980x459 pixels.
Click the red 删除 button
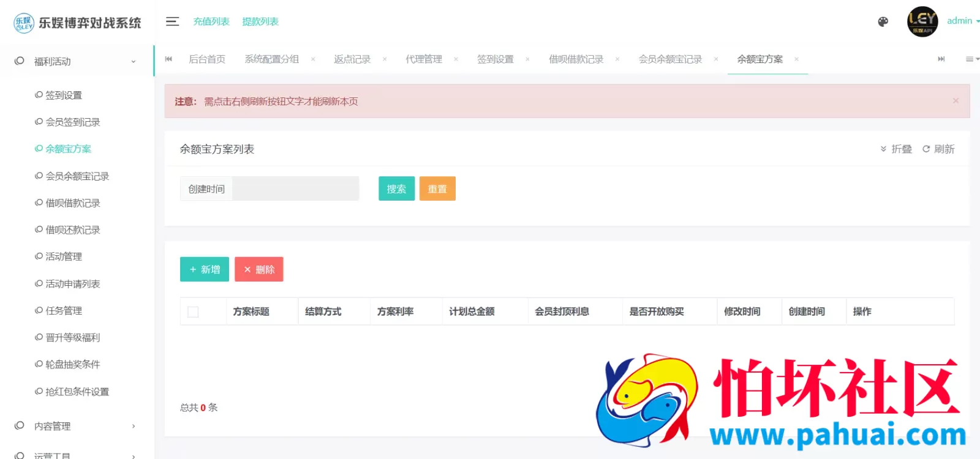pos(259,269)
